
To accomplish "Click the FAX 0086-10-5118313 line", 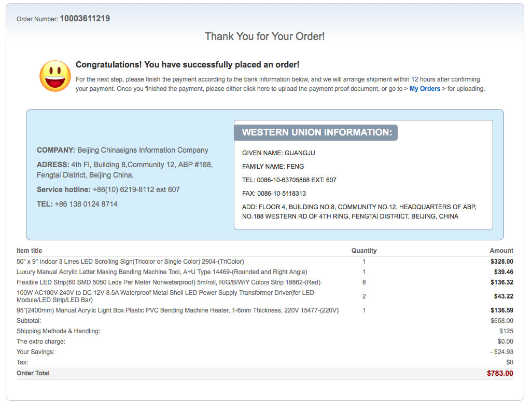I will click(274, 194).
